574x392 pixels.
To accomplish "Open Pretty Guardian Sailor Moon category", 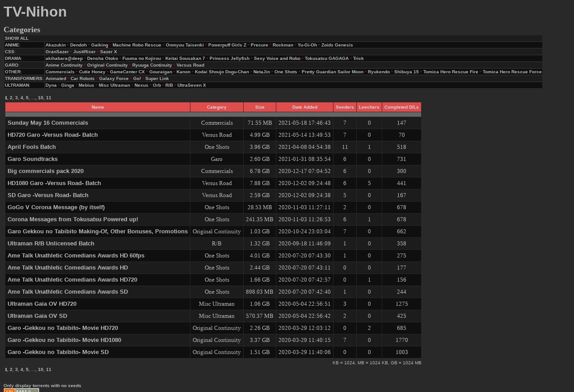I will click(333, 72).
